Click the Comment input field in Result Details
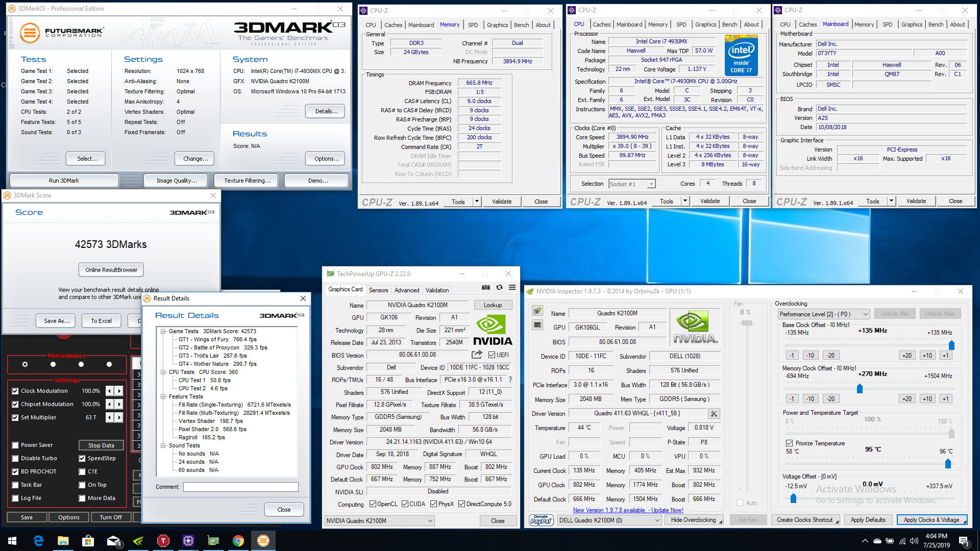Viewport: 980px width, 551px height. (x=241, y=487)
